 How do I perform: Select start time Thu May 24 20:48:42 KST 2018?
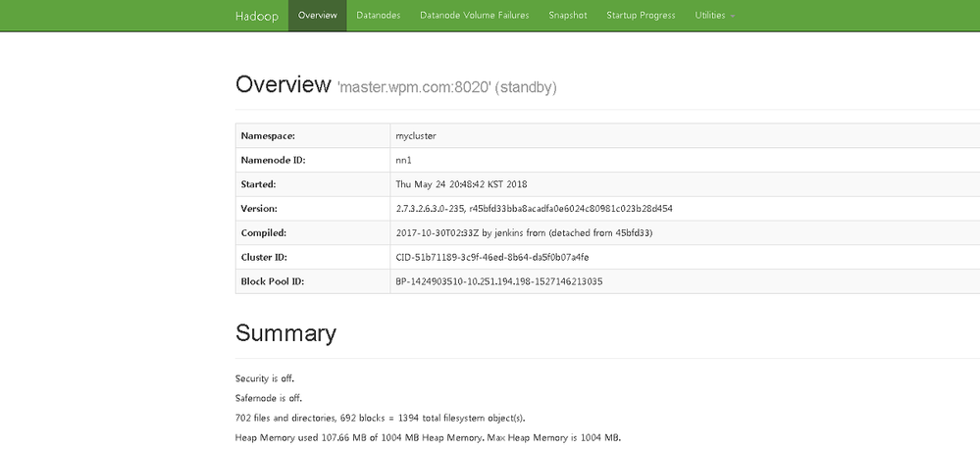461,184
